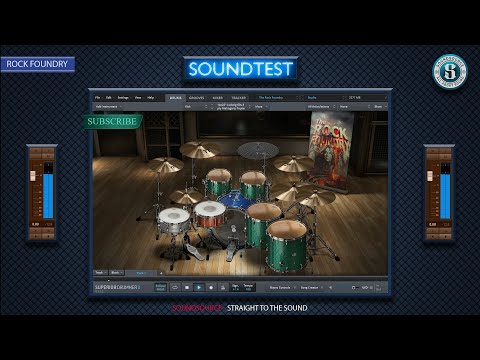The width and height of the screenshot is (480, 360).
Task: Open the Help menu
Action: click(151, 98)
